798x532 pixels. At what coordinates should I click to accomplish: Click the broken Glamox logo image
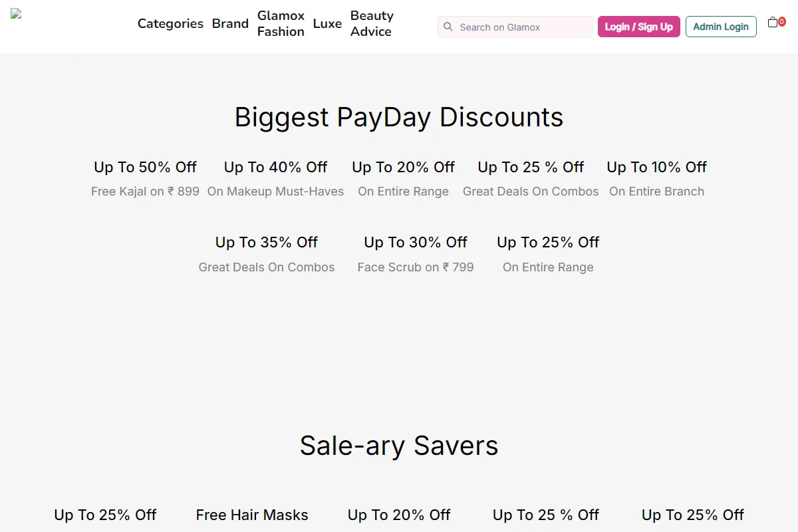(16, 13)
